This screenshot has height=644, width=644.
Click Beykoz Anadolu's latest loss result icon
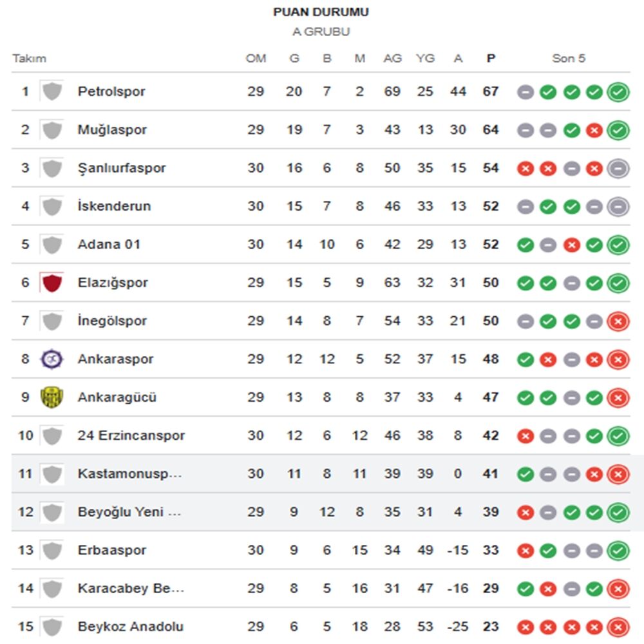pos(618,627)
